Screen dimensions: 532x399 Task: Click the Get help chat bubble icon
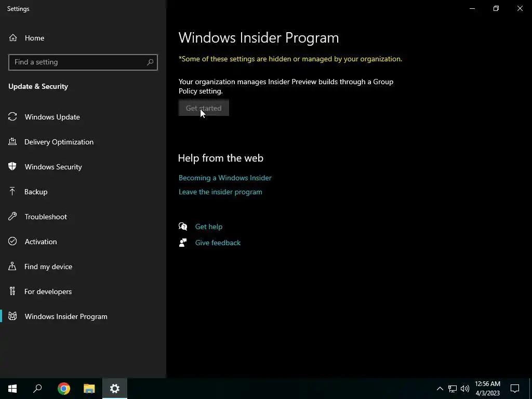(183, 227)
